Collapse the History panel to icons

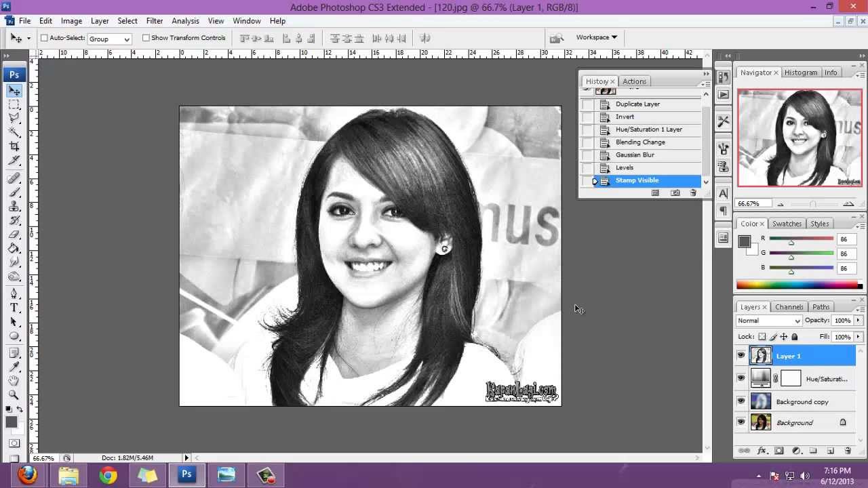[707, 73]
